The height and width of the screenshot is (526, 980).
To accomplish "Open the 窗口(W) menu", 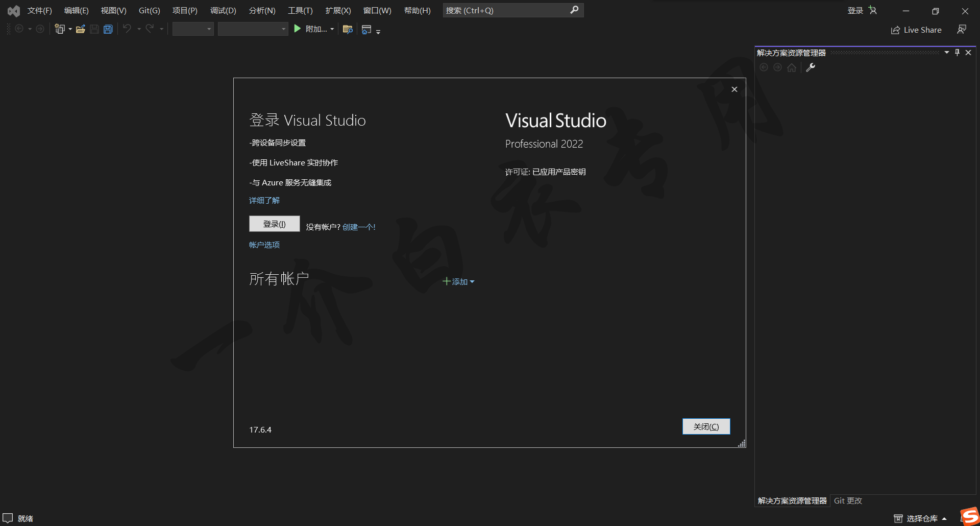I will [x=377, y=10].
